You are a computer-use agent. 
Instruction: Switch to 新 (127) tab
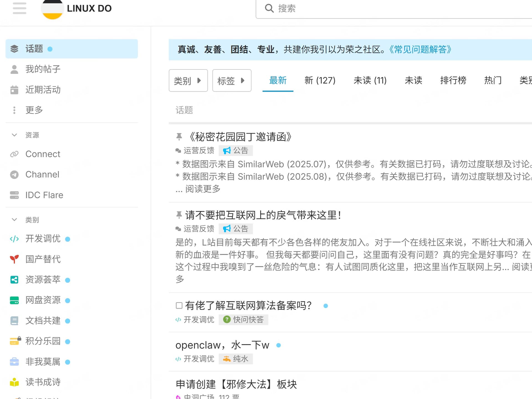[x=320, y=81]
